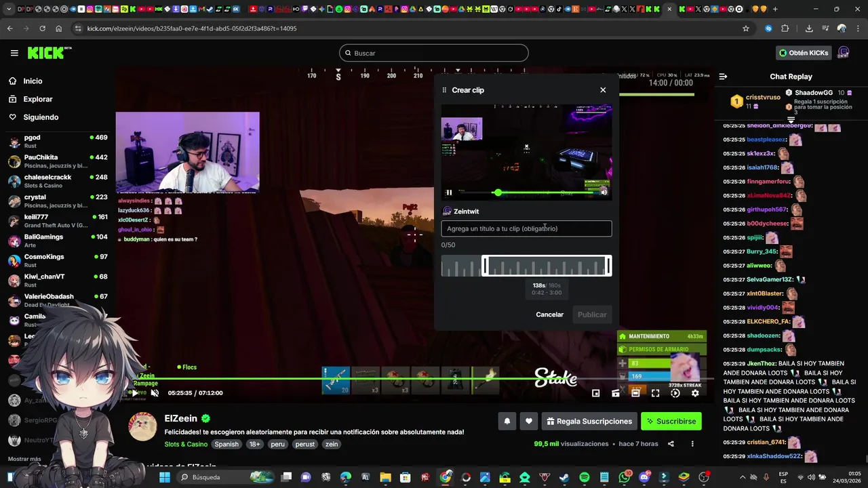The width and height of the screenshot is (868, 488).
Task: Select the zein tag
Action: click(x=332, y=444)
